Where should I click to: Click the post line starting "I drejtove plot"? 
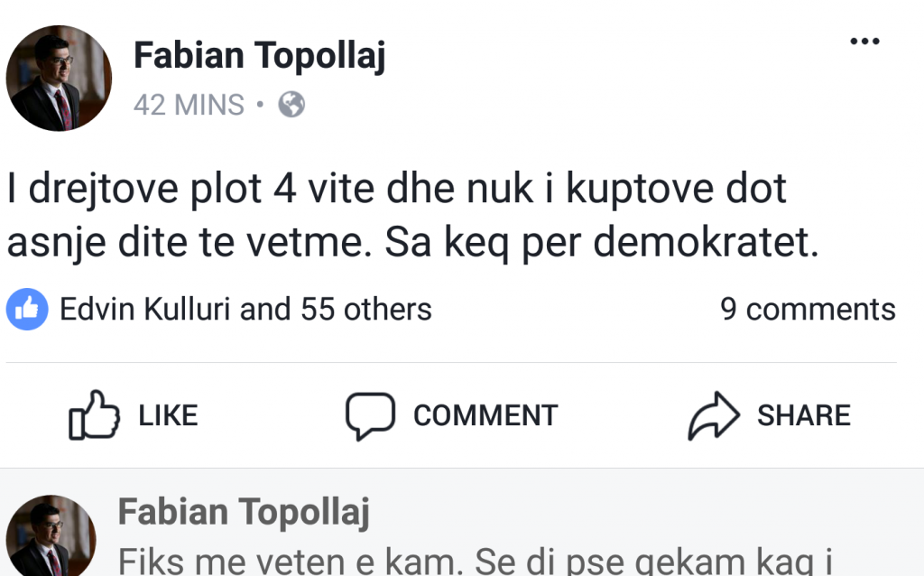click(395, 190)
